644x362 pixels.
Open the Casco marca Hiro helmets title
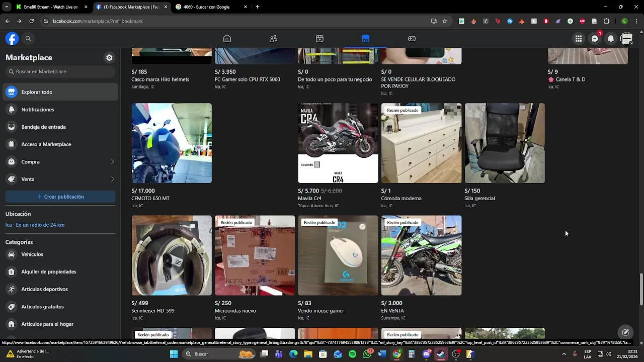pos(160,79)
